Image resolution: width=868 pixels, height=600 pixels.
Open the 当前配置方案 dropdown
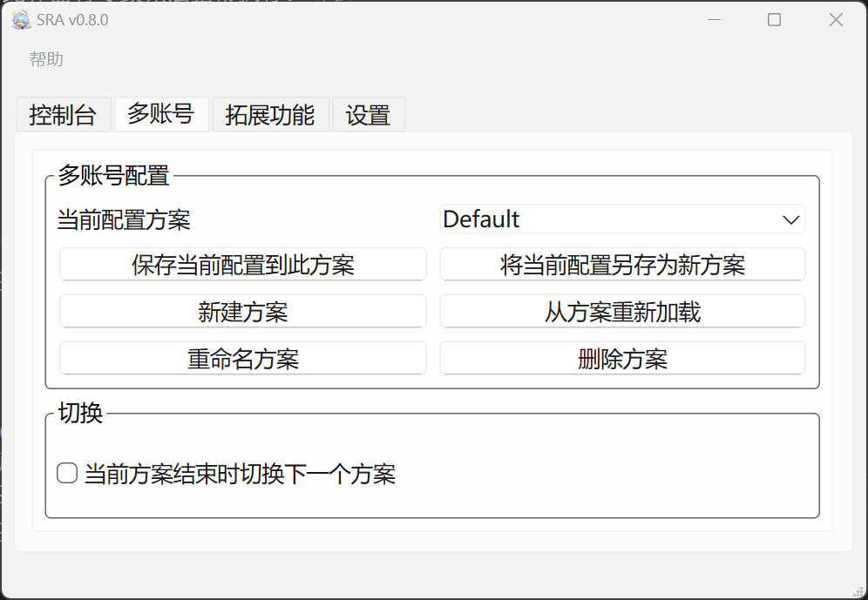622,219
